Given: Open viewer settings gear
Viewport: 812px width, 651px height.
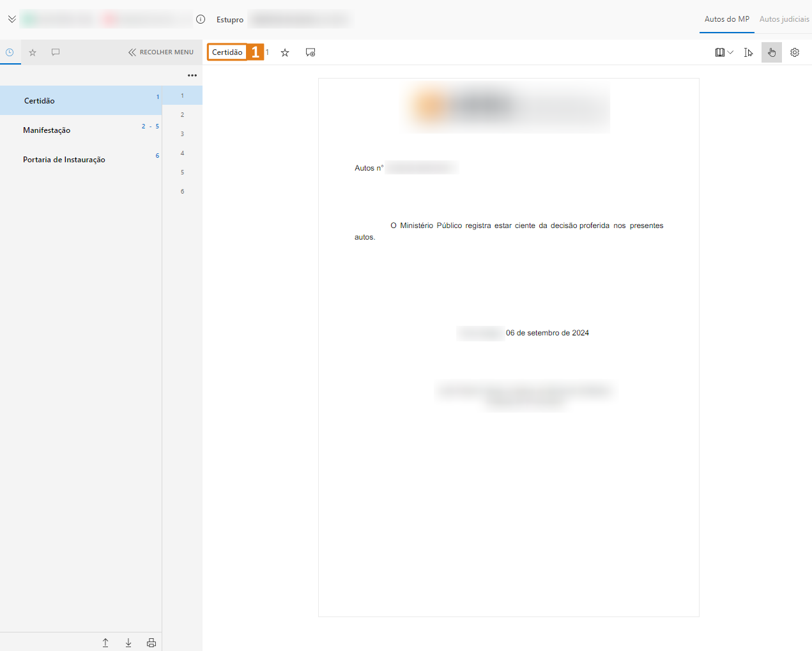Looking at the screenshot, I should (795, 52).
